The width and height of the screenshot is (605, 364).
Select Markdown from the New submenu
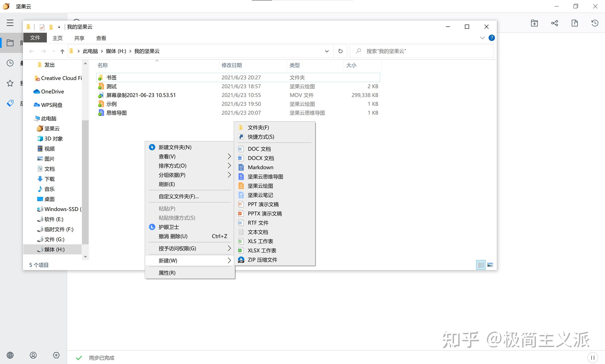[260, 167]
